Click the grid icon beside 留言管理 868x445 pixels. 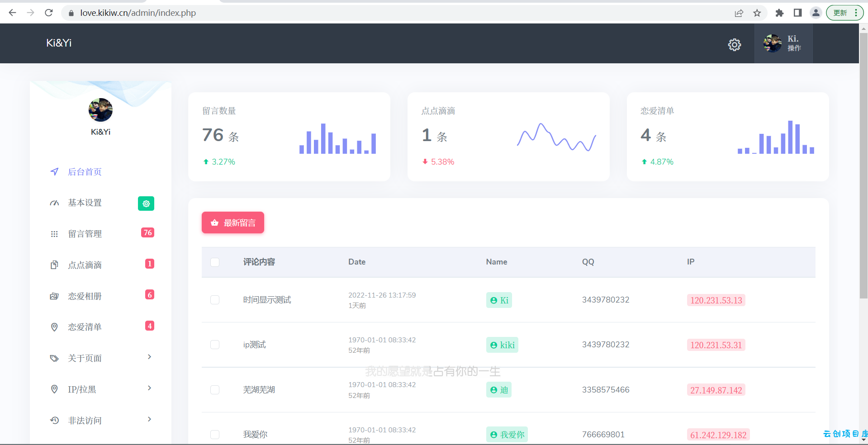point(54,234)
